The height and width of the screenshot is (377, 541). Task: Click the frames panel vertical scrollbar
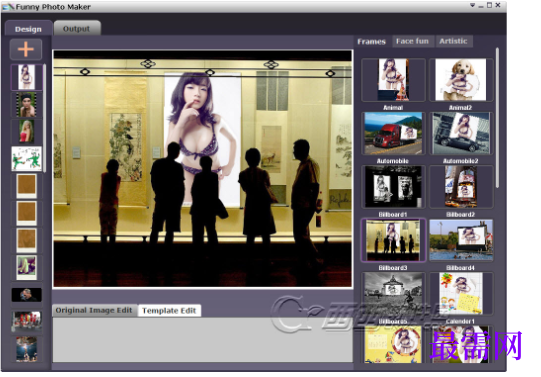(497, 118)
